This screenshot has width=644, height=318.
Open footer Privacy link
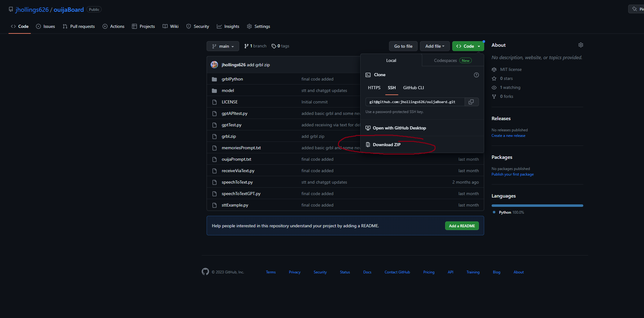coord(295,272)
